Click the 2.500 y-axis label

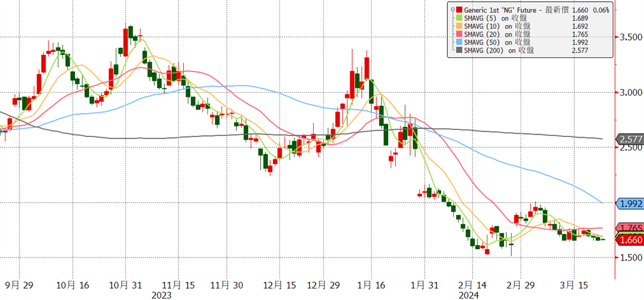point(630,147)
